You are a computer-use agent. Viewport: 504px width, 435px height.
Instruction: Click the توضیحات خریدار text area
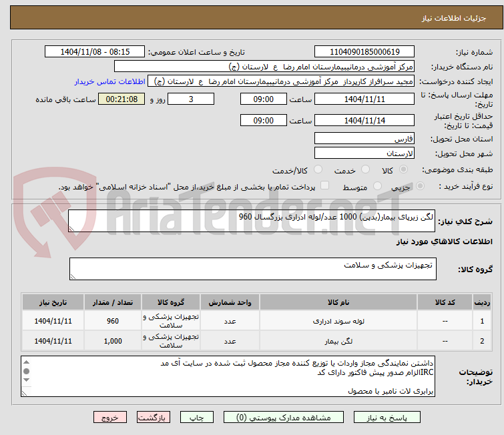(x=228, y=376)
